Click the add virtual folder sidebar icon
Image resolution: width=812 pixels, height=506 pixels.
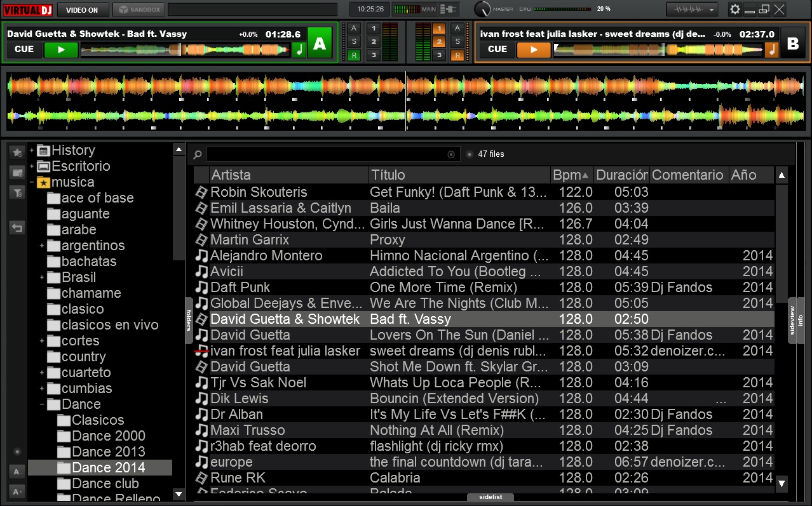[17, 172]
